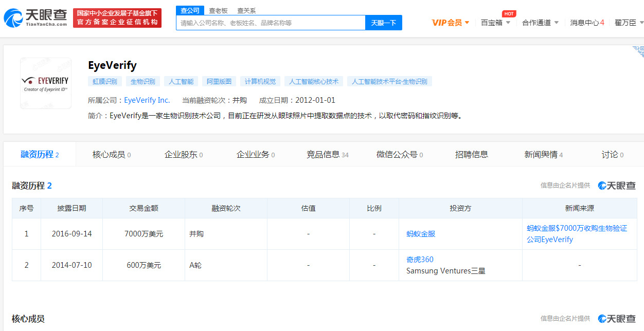Open the 翟万臣 user account menu
This screenshot has height=331, width=644.
coord(629,23)
